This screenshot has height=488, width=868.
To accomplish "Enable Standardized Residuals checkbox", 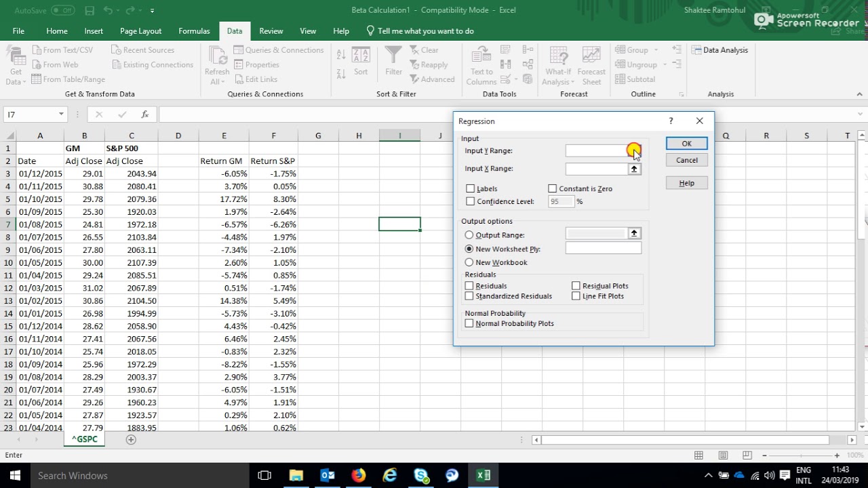I will click(x=469, y=296).
